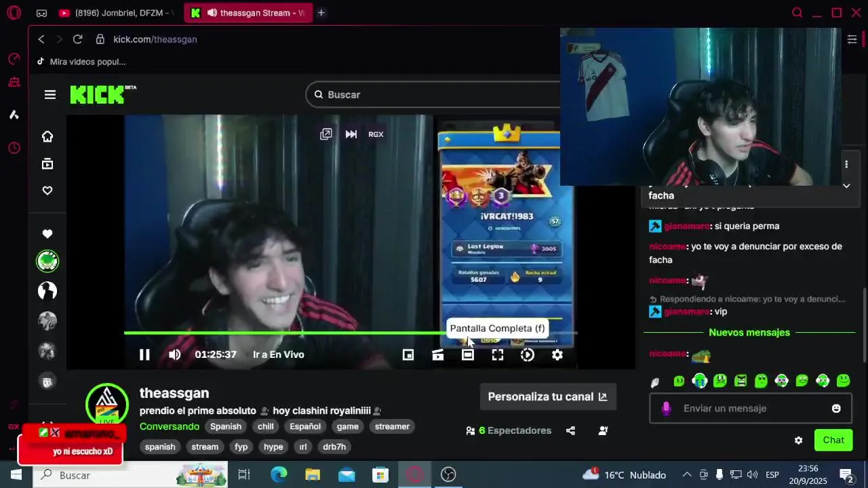868x488 pixels.
Task: Open Opera GX main menu logo
Action: 14,13
